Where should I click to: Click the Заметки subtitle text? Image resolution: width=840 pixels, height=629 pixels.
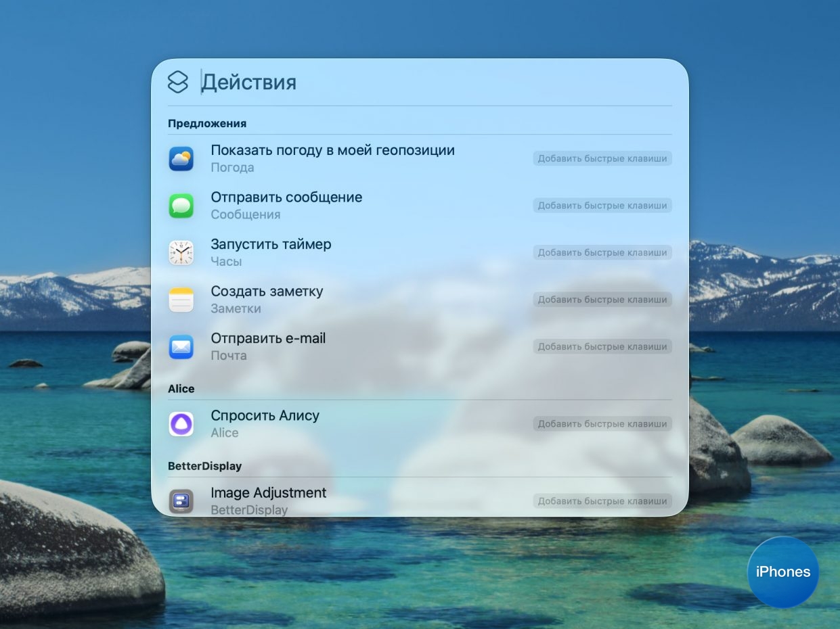[x=236, y=308]
